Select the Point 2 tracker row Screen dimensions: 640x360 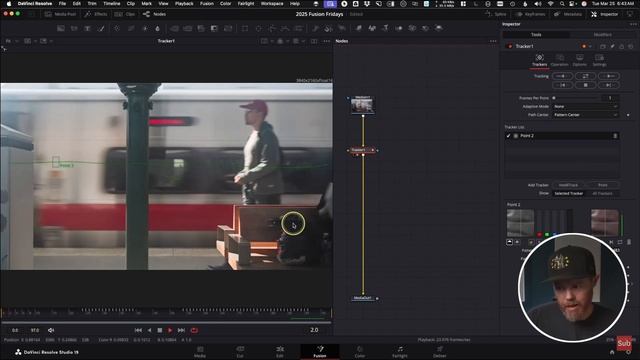(x=562, y=136)
